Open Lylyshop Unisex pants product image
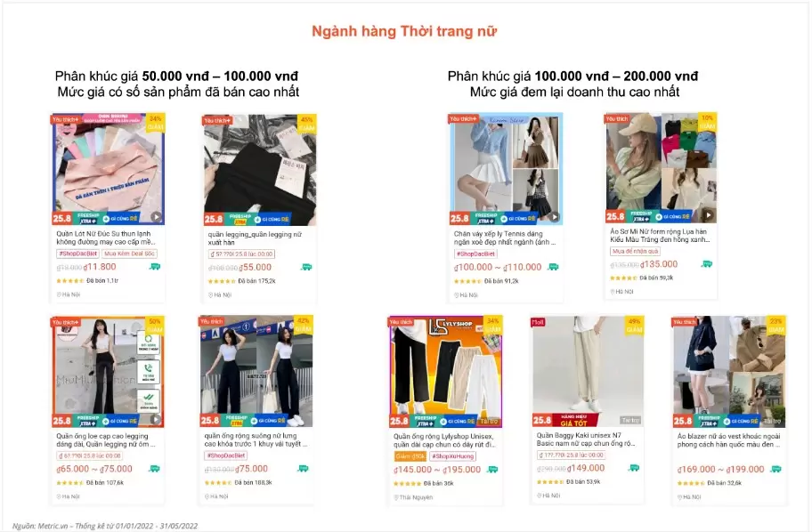The height and width of the screenshot is (532, 812). pos(445,372)
